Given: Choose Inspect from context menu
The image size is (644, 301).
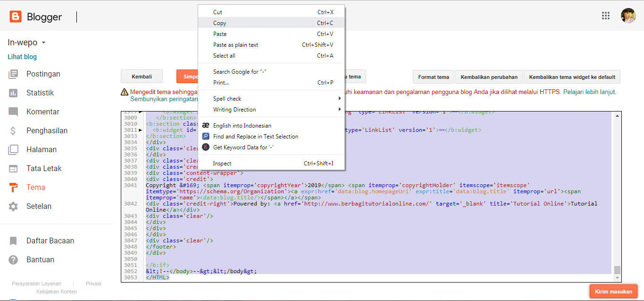Looking at the screenshot, I should pyautogui.click(x=271, y=163).
